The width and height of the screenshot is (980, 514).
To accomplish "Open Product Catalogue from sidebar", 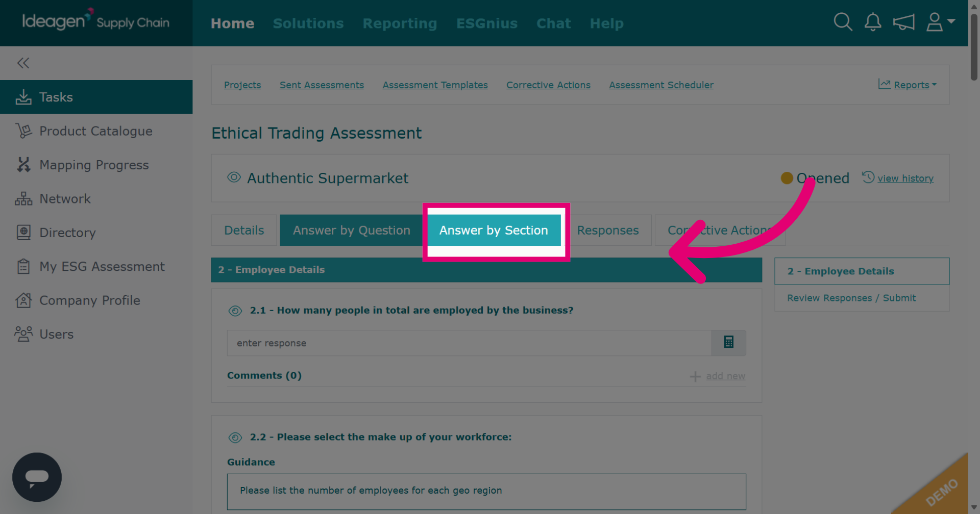I will [x=96, y=131].
